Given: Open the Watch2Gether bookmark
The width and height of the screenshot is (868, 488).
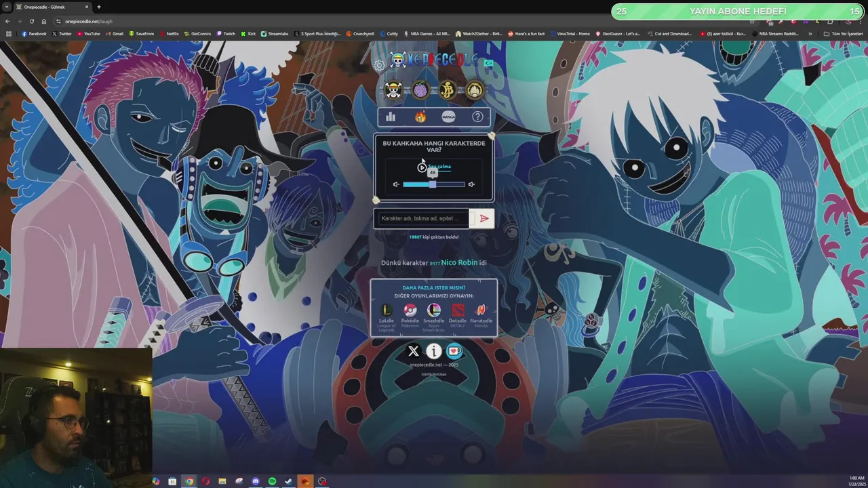Looking at the screenshot, I should (479, 33).
